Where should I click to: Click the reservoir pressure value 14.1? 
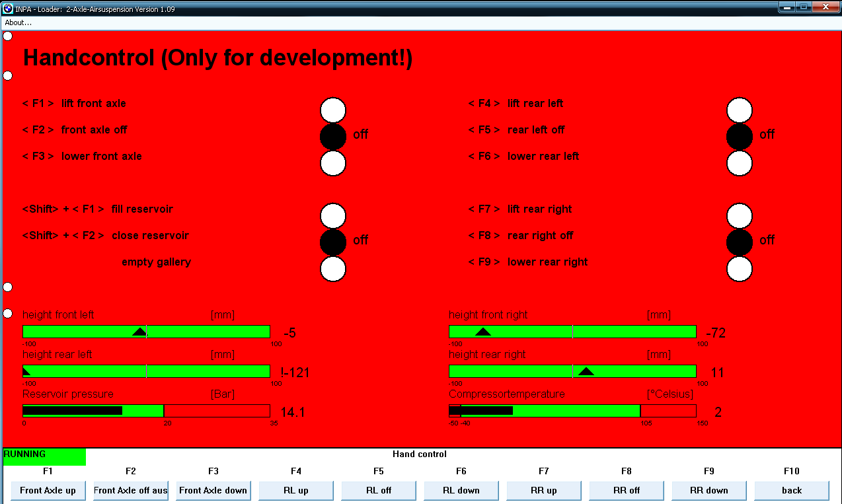(x=293, y=413)
